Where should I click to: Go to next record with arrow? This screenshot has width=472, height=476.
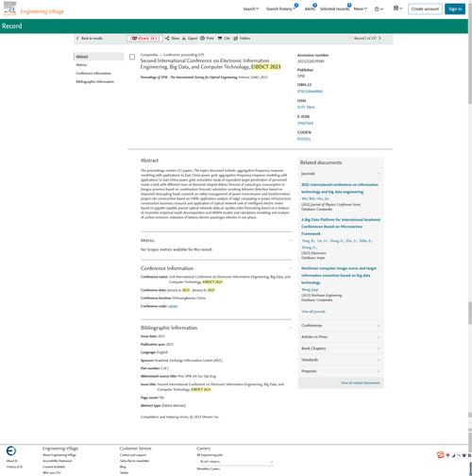point(379,38)
